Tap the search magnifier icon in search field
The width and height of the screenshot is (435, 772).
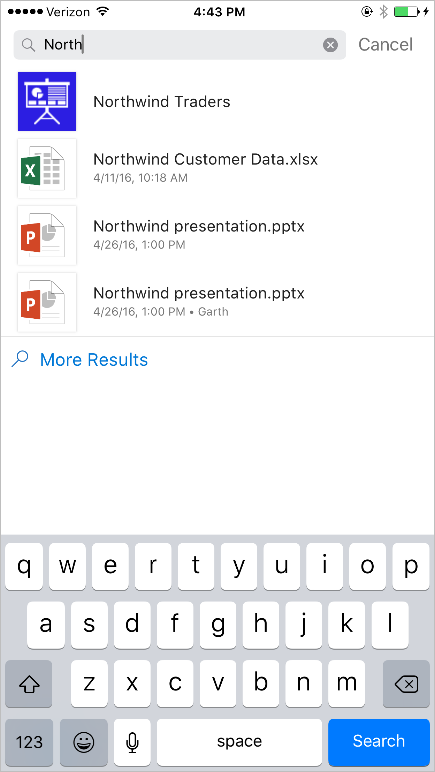point(29,45)
